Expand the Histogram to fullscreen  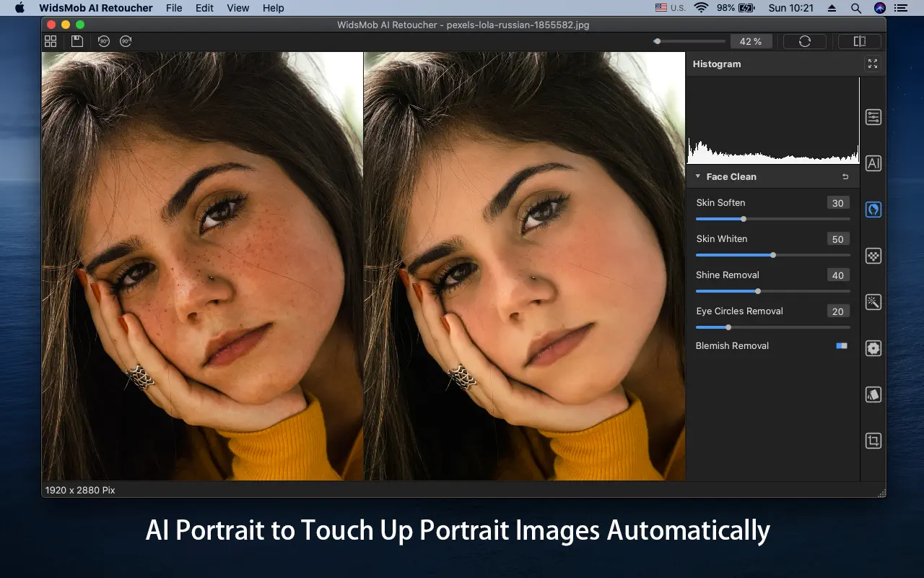pyautogui.click(x=873, y=64)
